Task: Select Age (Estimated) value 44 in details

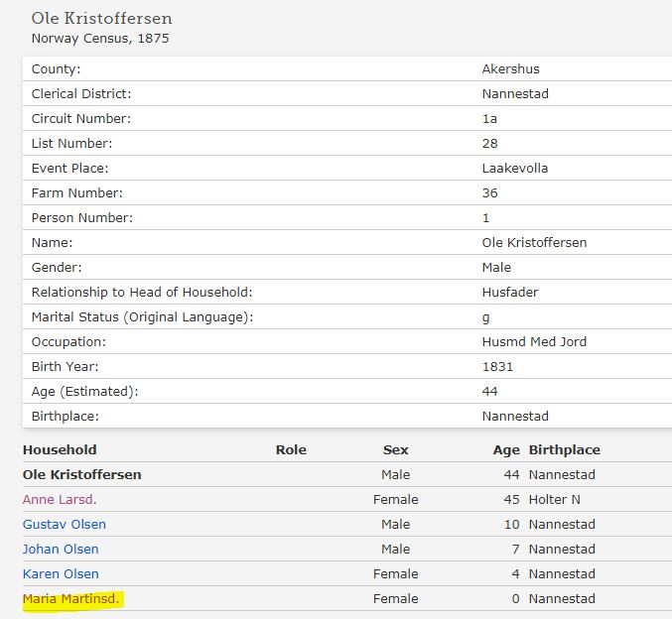Action: click(490, 392)
